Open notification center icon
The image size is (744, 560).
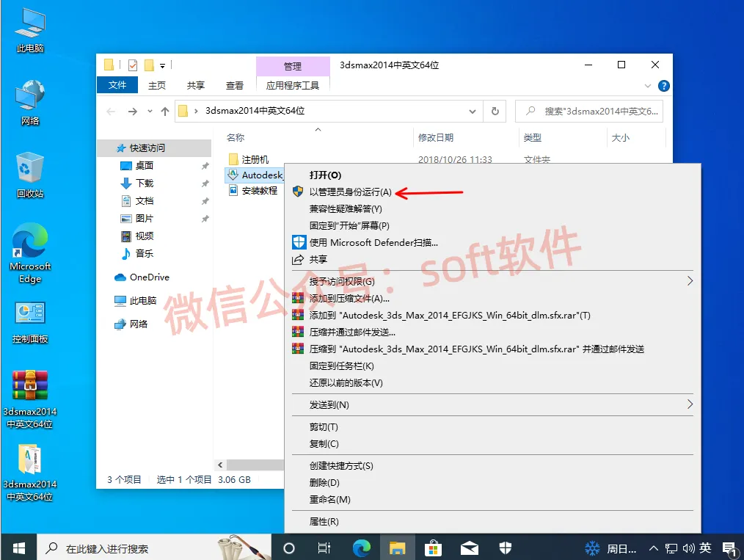coord(729,549)
